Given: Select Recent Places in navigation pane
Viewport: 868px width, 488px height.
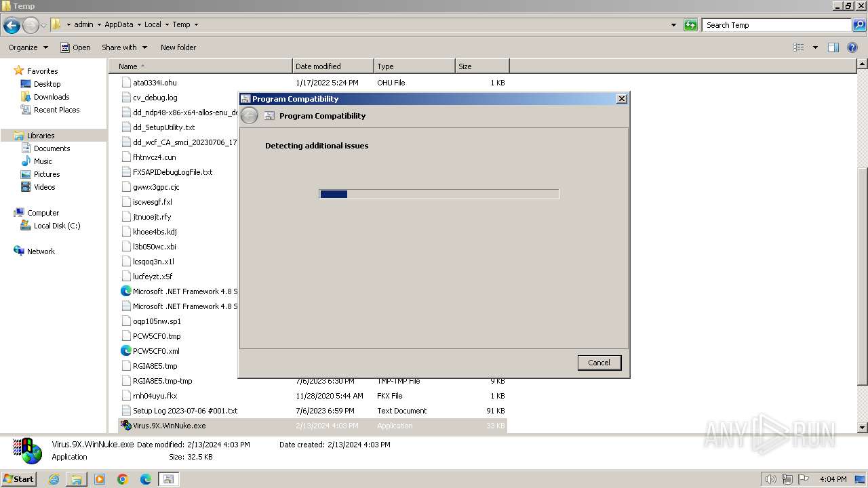Looking at the screenshot, I should tap(56, 110).
